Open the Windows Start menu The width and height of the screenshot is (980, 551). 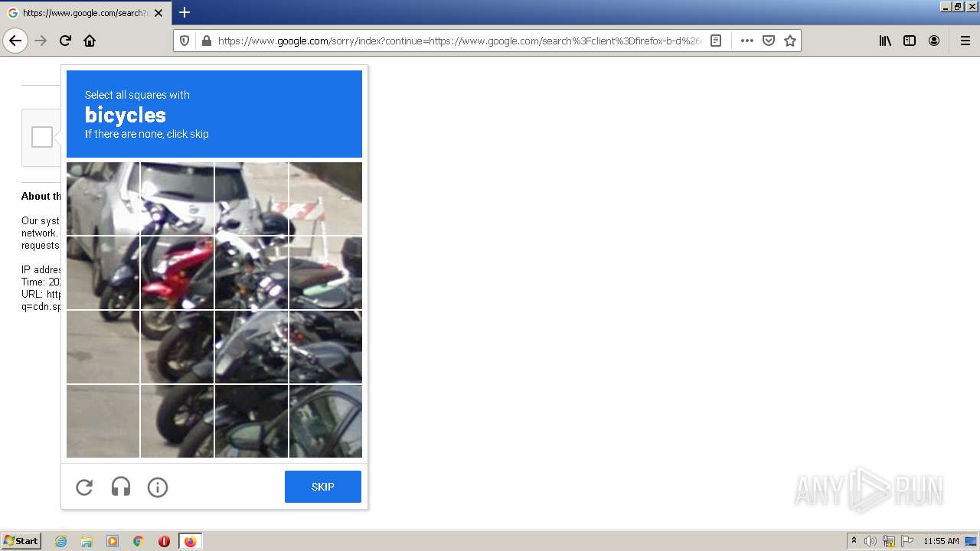point(21,541)
